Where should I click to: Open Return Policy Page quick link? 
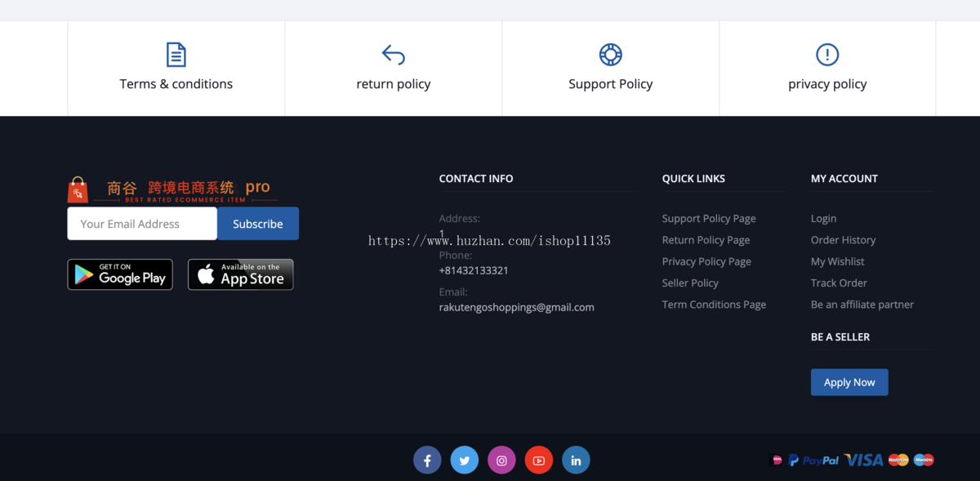click(706, 240)
